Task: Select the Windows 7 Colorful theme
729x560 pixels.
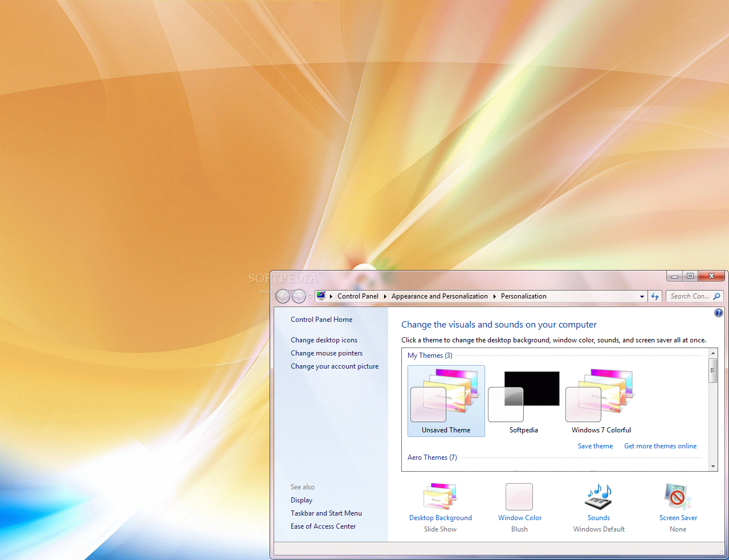Action: coord(601,401)
